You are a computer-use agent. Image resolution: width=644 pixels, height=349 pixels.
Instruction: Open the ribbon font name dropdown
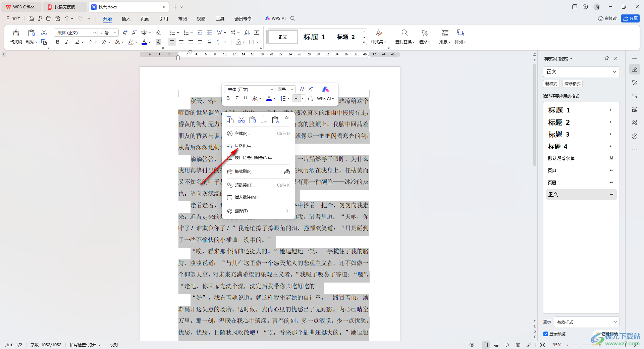[x=95, y=33]
